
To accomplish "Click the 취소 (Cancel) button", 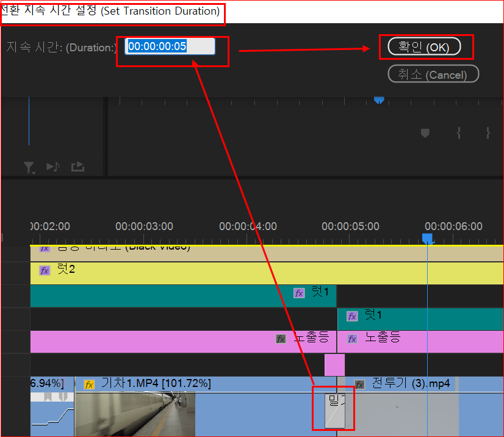I will [x=433, y=74].
